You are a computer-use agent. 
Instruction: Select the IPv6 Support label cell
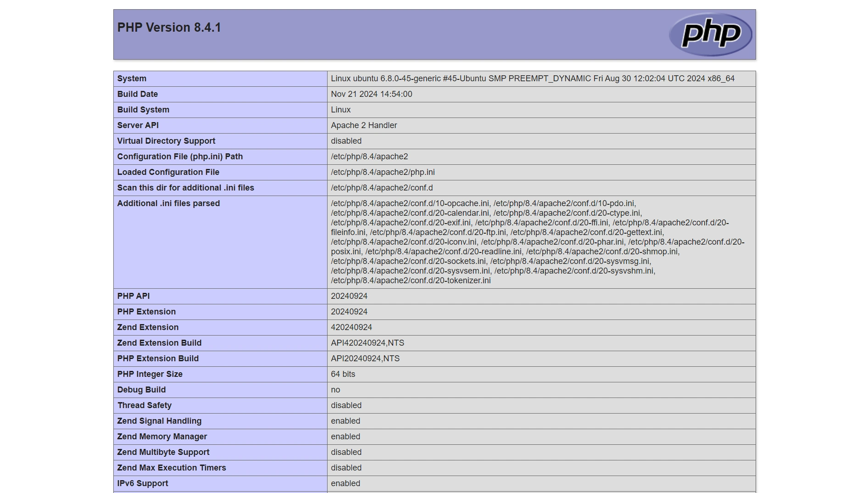click(142, 483)
